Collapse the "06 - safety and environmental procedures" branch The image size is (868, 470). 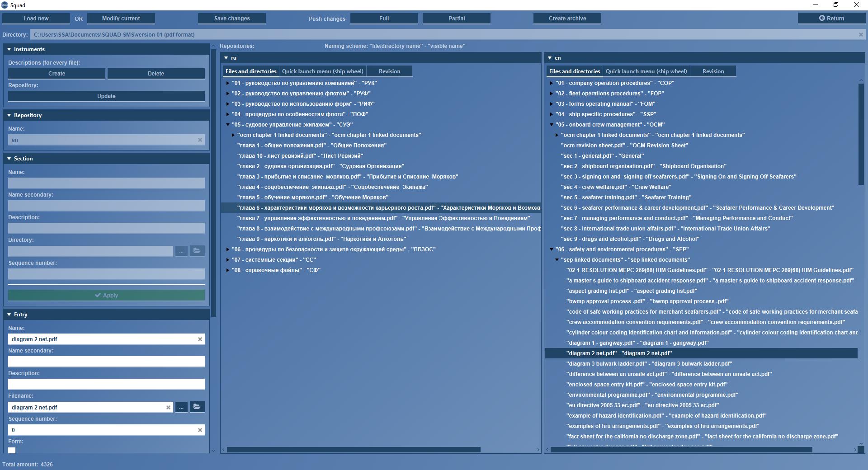pos(551,249)
